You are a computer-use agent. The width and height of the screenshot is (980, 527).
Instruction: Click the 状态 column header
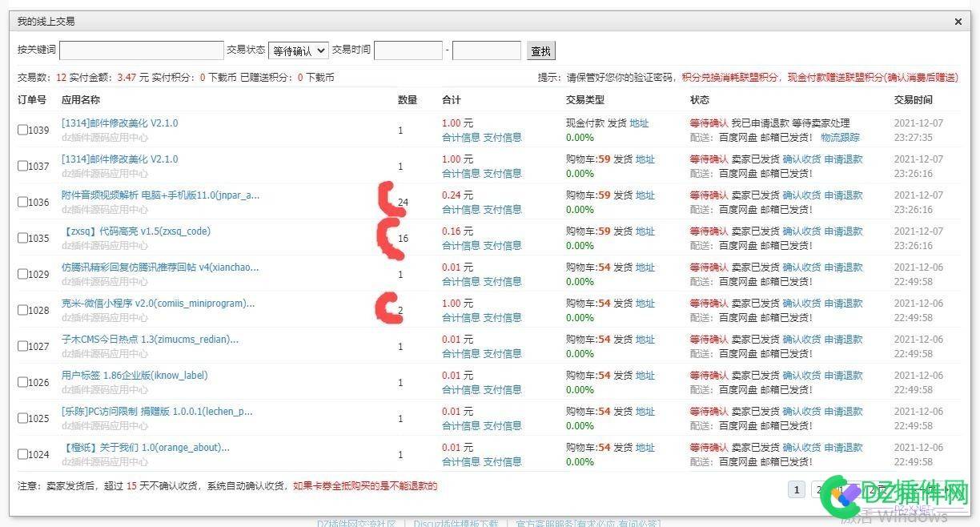click(x=700, y=100)
